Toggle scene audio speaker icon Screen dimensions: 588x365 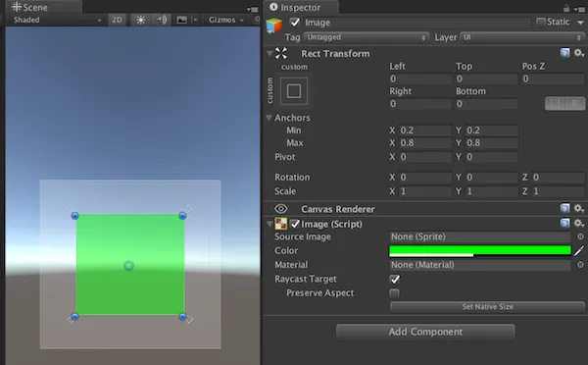162,20
